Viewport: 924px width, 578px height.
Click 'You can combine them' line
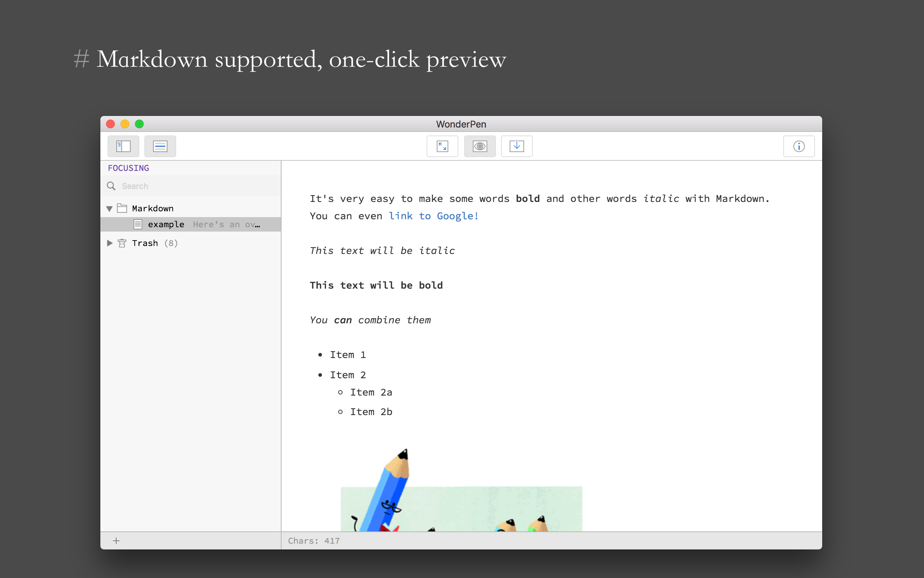coord(370,320)
